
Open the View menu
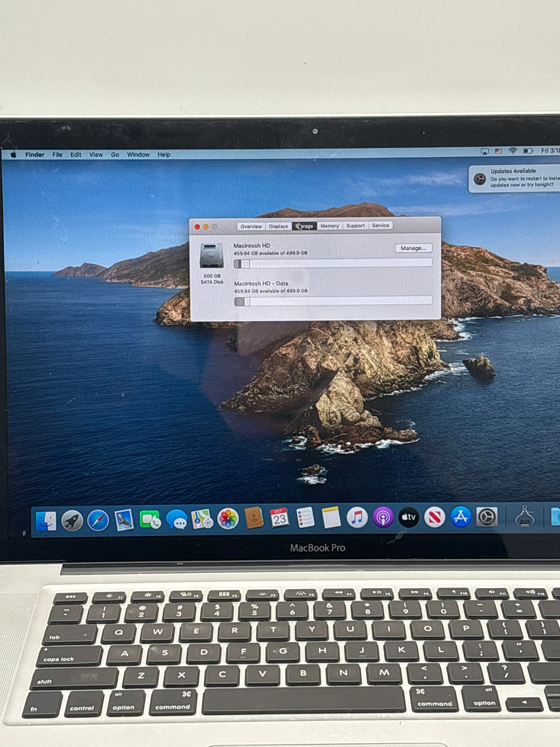96,155
